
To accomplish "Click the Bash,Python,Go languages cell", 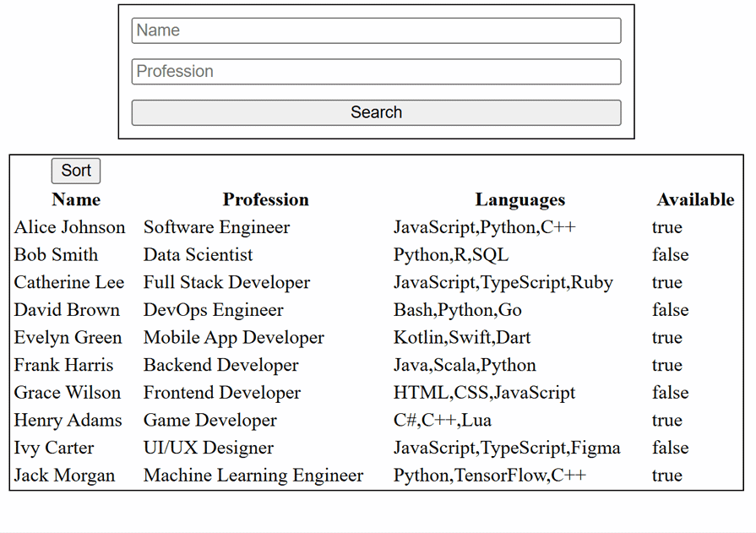I will coord(458,310).
